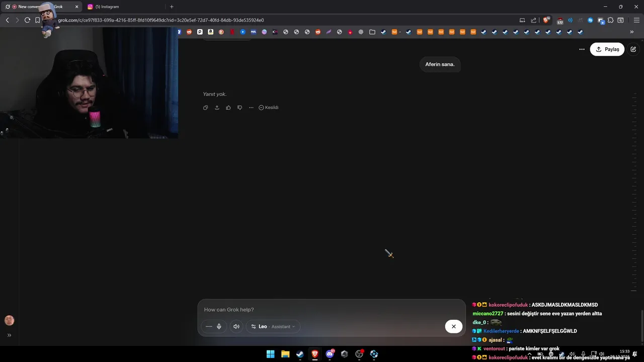644x362 pixels.
Task: Dislike the Grok response with thumbs down
Action: pos(239,108)
